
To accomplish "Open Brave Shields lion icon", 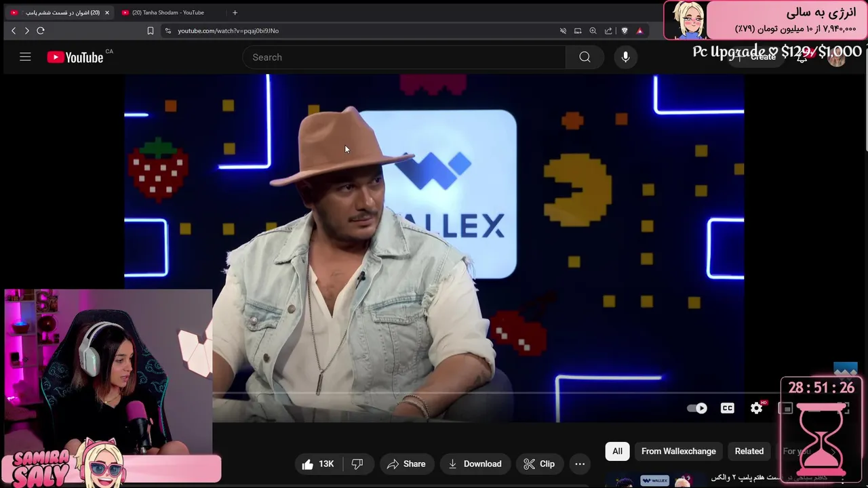I will (624, 30).
